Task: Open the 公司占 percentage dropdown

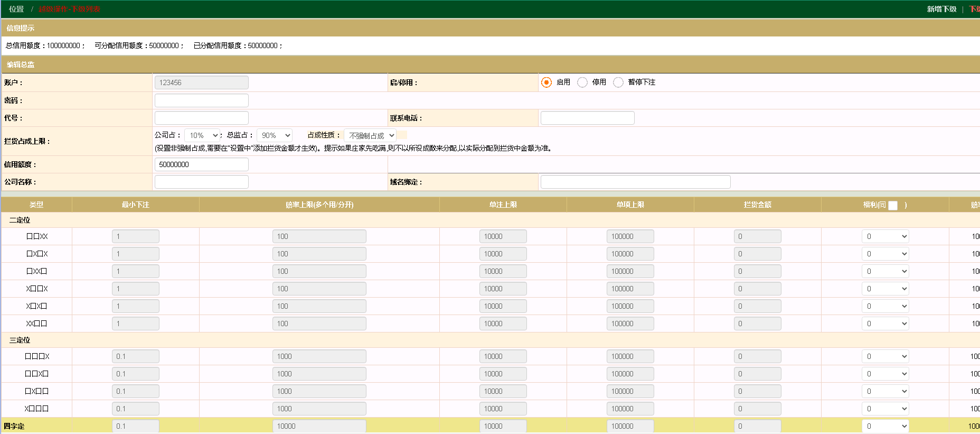Action: (x=202, y=135)
